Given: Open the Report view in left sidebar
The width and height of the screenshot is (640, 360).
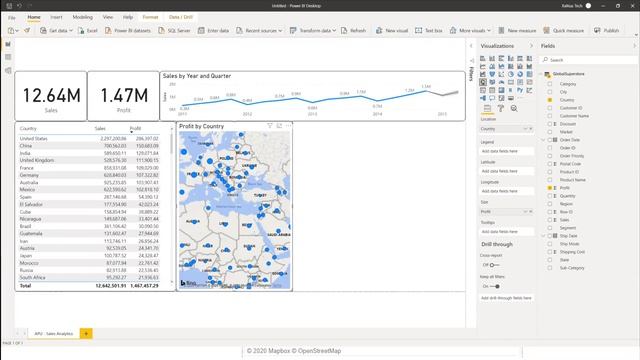Looking at the screenshot, I should pos(8,44).
